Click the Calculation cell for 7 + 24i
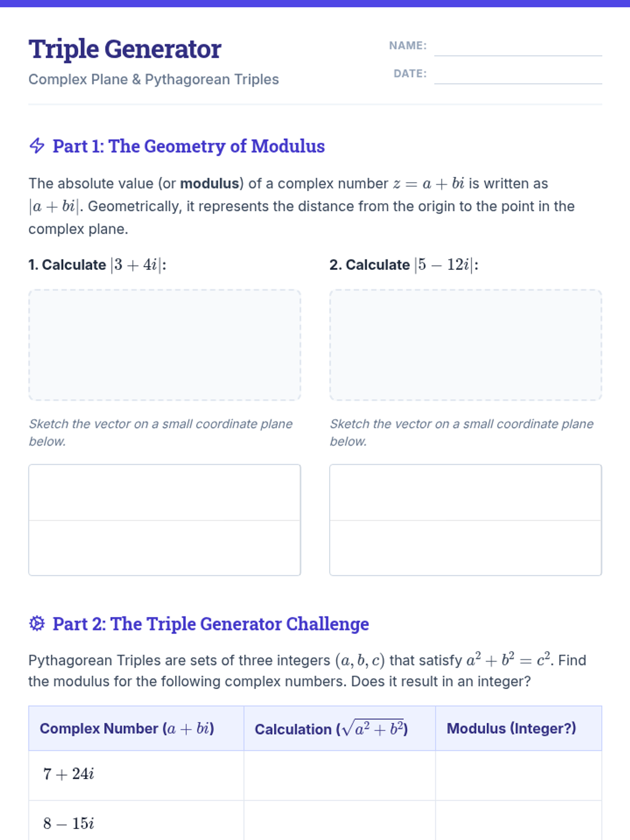Image resolution: width=630 pixels, height=840 pixels. (339, 775)
